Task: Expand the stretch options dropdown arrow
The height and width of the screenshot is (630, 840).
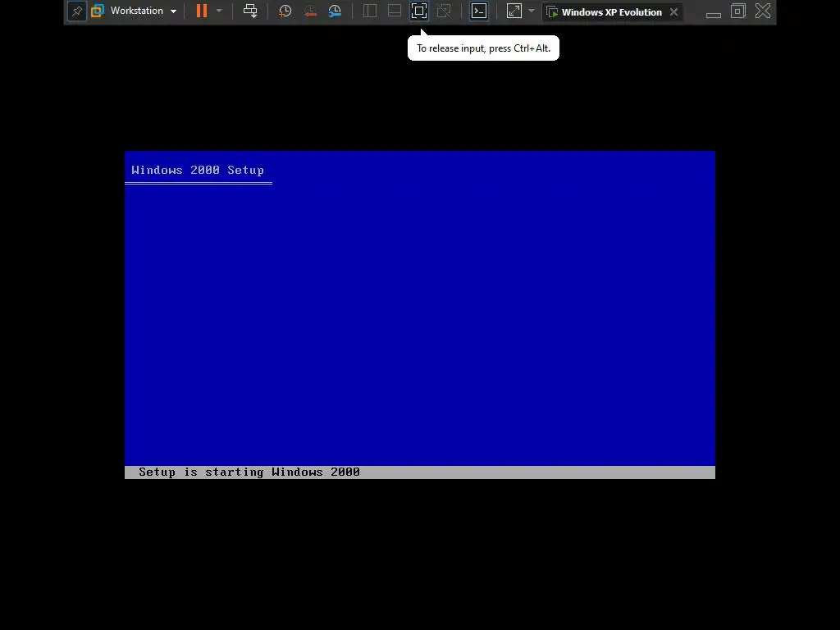Action: [532, 11]
